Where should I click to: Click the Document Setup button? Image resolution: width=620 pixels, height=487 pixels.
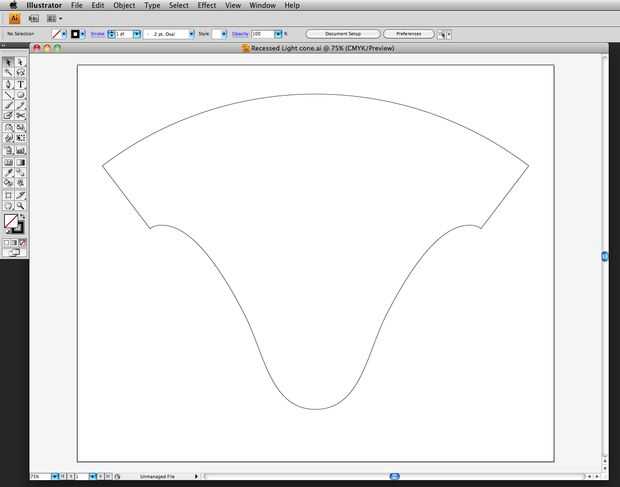(343, 34)
